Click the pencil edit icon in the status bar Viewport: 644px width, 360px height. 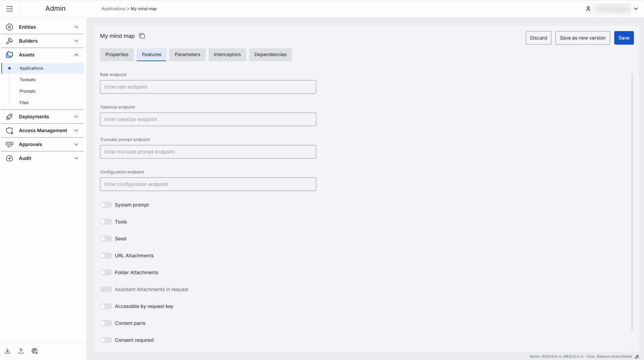tap(637, 357)
